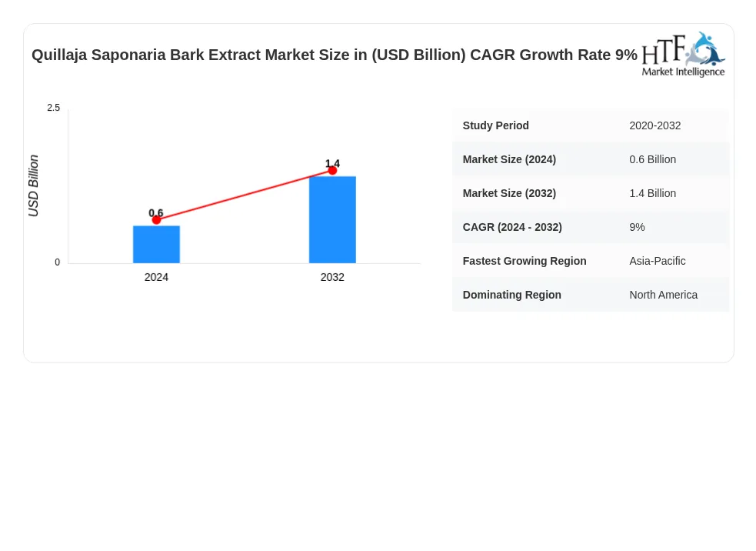Select the Market Size (2032) row

tap(591, 193)
